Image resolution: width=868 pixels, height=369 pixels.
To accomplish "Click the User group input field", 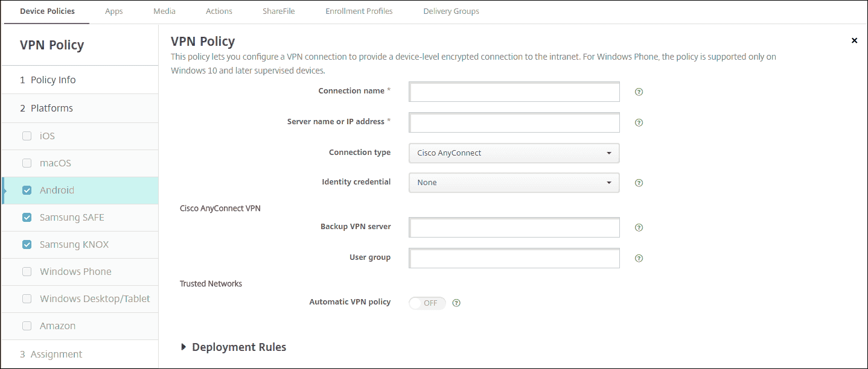I will [514, 258].
